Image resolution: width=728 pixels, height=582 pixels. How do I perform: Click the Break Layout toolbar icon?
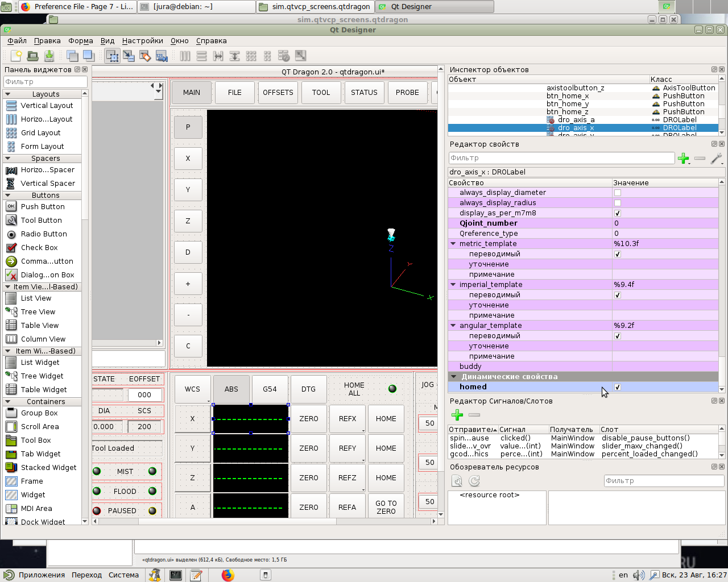click(x=284, y=56)
